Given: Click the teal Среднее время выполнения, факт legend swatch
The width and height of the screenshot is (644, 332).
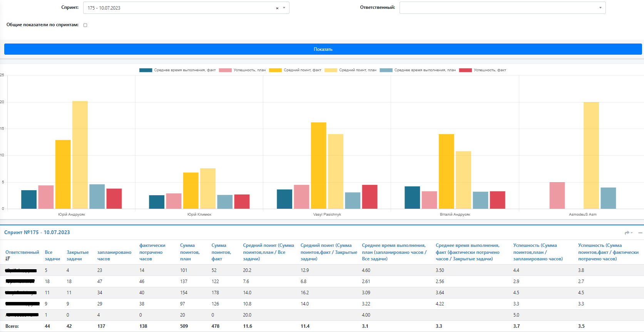Looking at the screenshot, I should 146,70.
